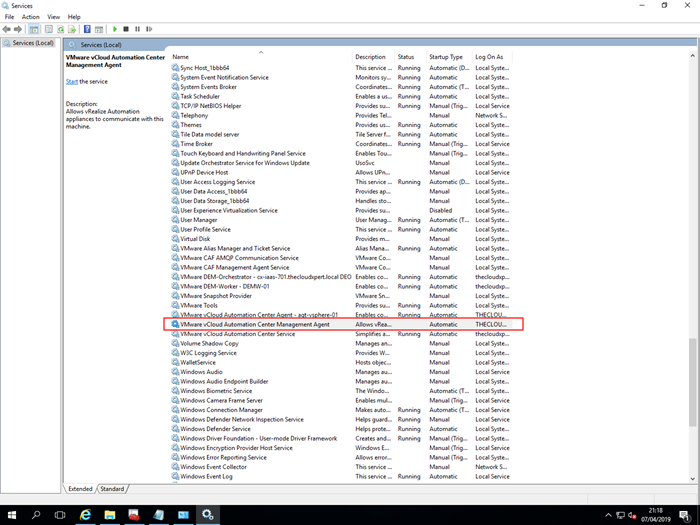Click the Start Service play icon in toolbar

115,29
